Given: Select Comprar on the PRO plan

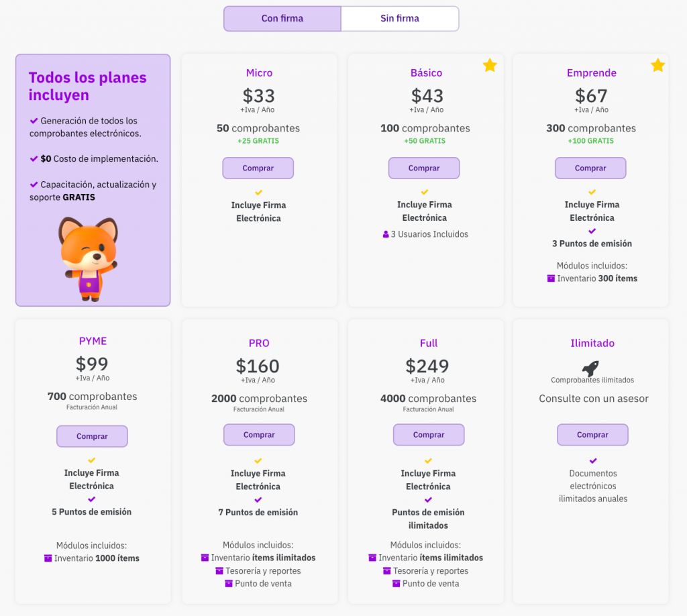Looking at the screenshot, I should (x=259, y=435).
